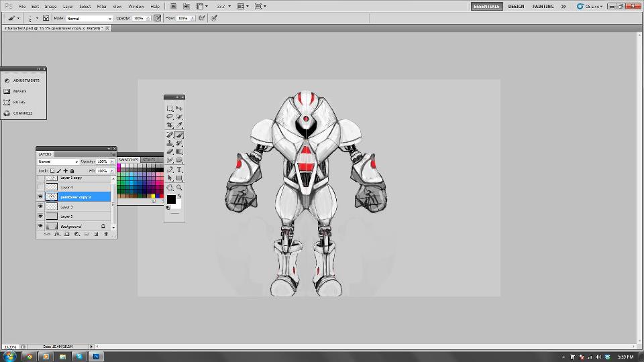644x362 pixels.
Task: Hide the Background layer
Action: click(x=40, y=227)
